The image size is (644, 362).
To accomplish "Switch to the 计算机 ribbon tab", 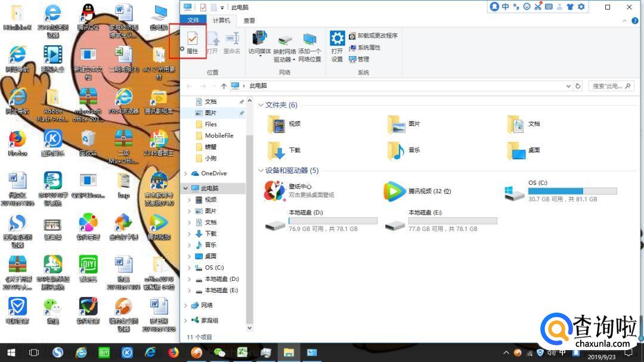I will (x=221, y=20).
